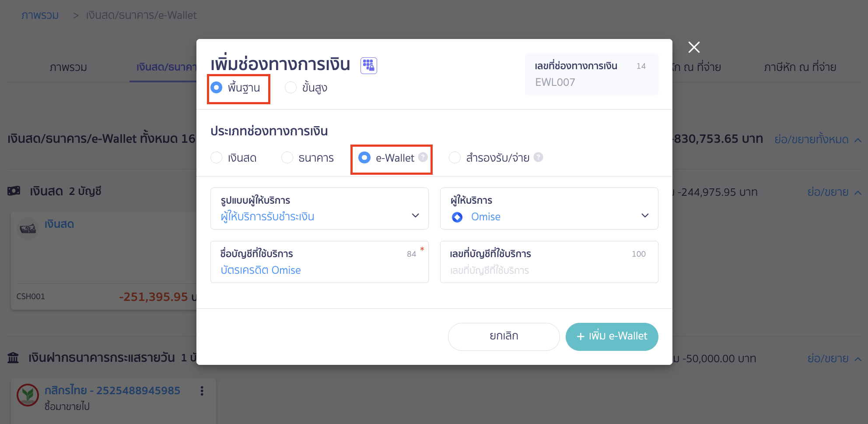Open the e-Wallet help tooltip icon
This screenshot has width=868, height=424.
422,156
